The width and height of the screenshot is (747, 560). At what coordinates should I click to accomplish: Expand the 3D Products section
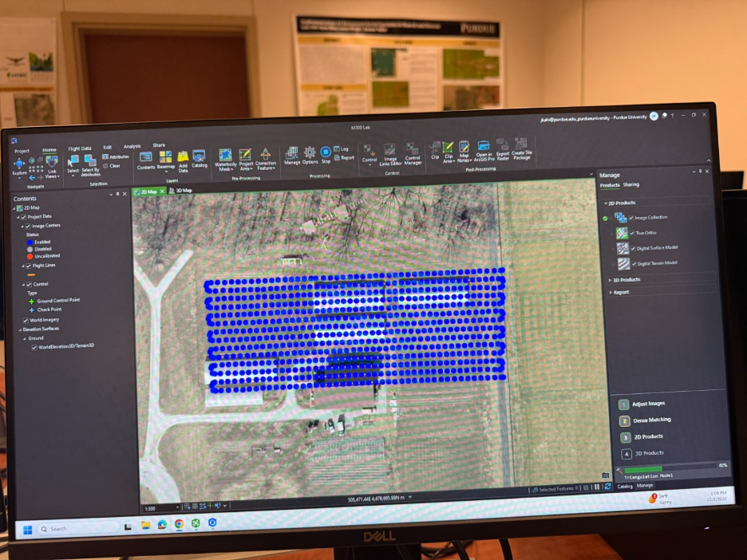coord(611,280)
